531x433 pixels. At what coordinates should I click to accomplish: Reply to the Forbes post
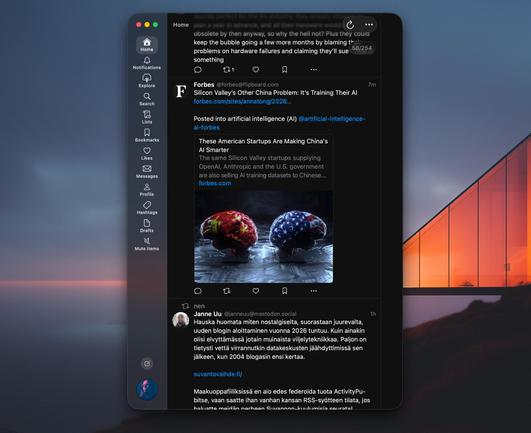[198, 291]
